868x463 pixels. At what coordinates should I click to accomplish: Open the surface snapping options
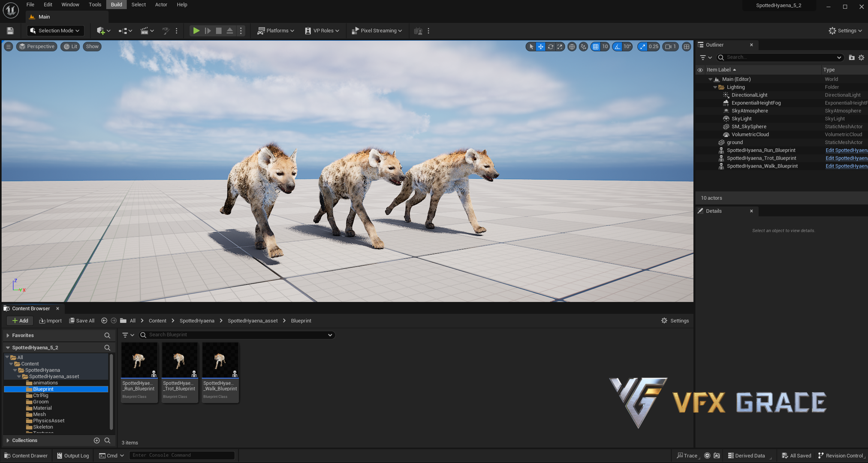583,46
